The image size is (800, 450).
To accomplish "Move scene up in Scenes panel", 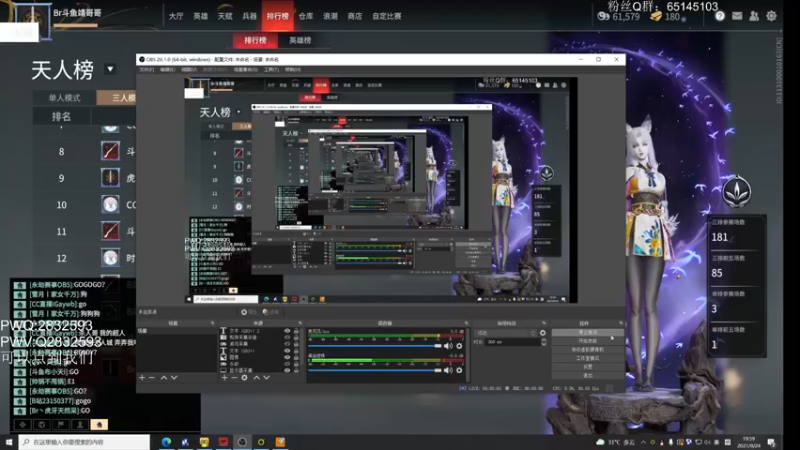I will [x=164, y=378].
